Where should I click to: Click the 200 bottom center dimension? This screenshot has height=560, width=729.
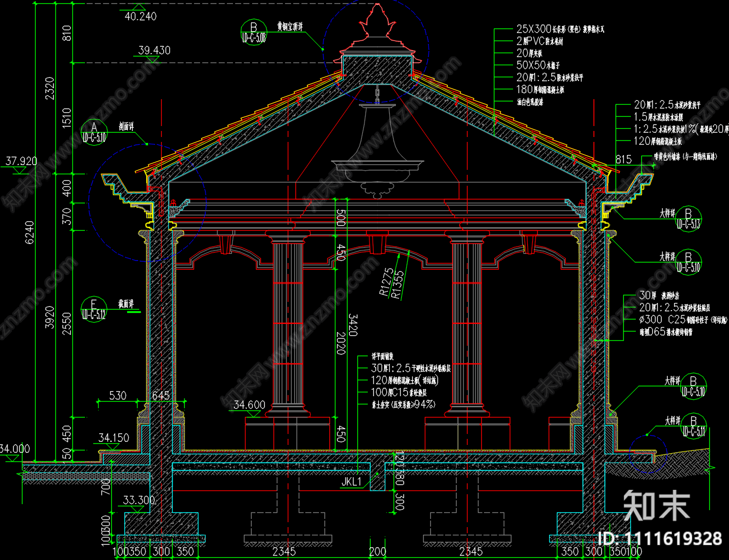pos(377,552)
